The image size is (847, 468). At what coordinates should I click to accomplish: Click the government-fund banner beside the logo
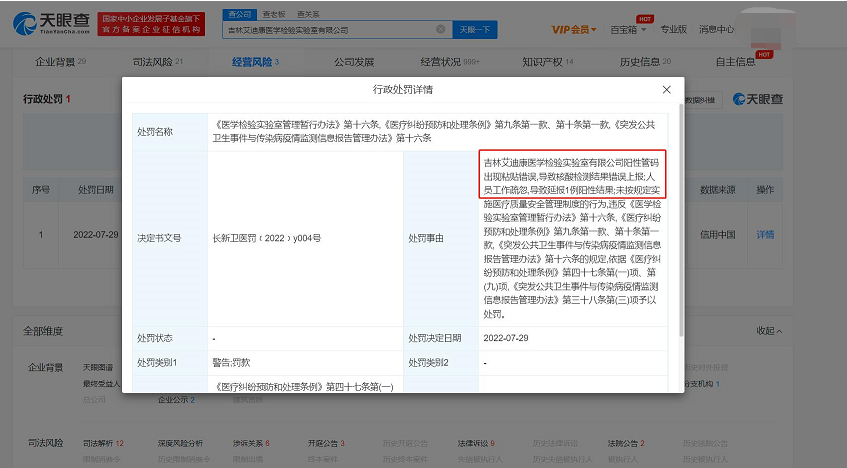[159, 23]
